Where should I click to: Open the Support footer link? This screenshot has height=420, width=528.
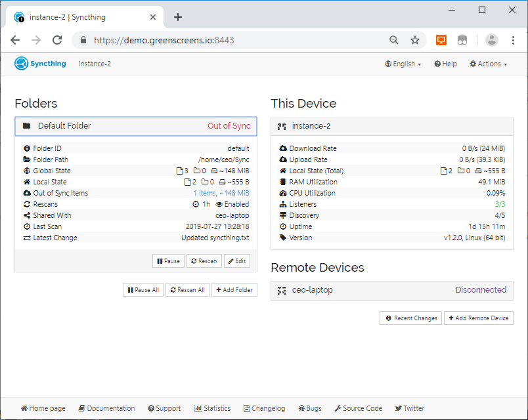click(x=164, y=408)
